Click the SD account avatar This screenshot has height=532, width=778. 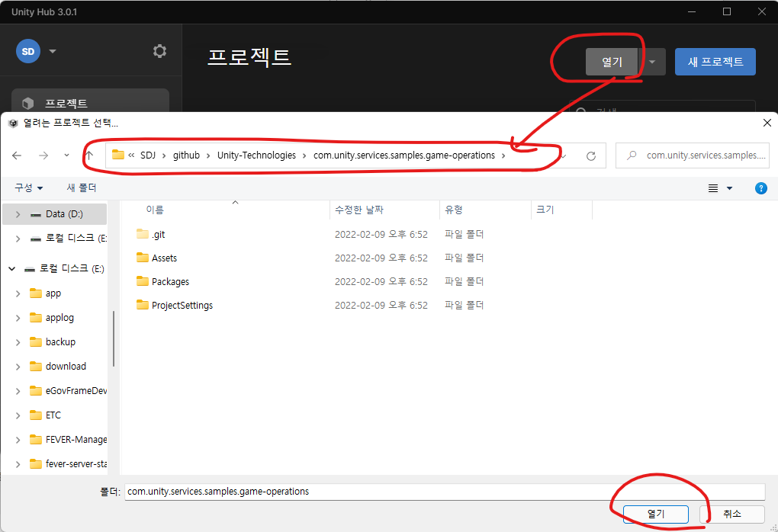click(28, 51)
